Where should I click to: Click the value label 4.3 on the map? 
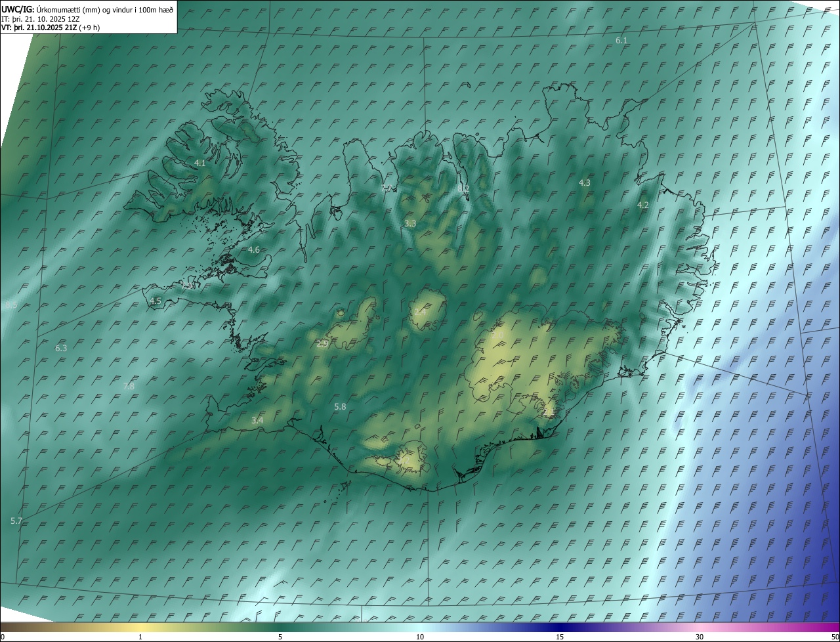tap(584, 183)
